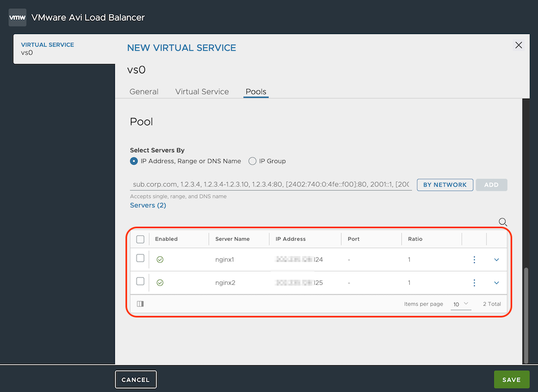Tick the checkbox for nginx2 row
538x392 pixels.
(140, 281)
